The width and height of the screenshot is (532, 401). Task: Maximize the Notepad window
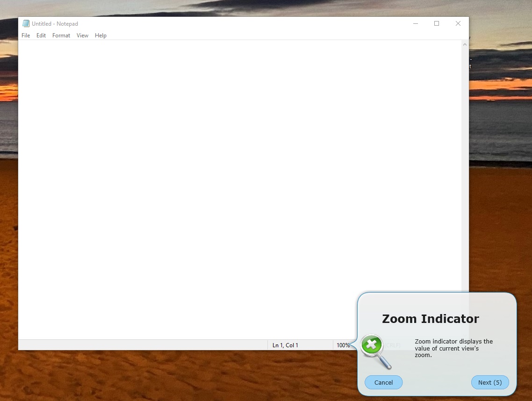(437, 23)
